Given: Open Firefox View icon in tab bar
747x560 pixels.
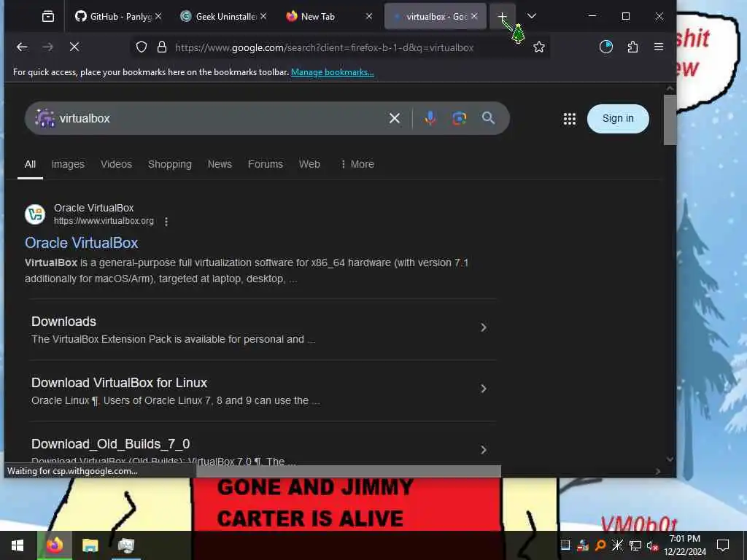Looking at the screenshot, I should 48,17.
